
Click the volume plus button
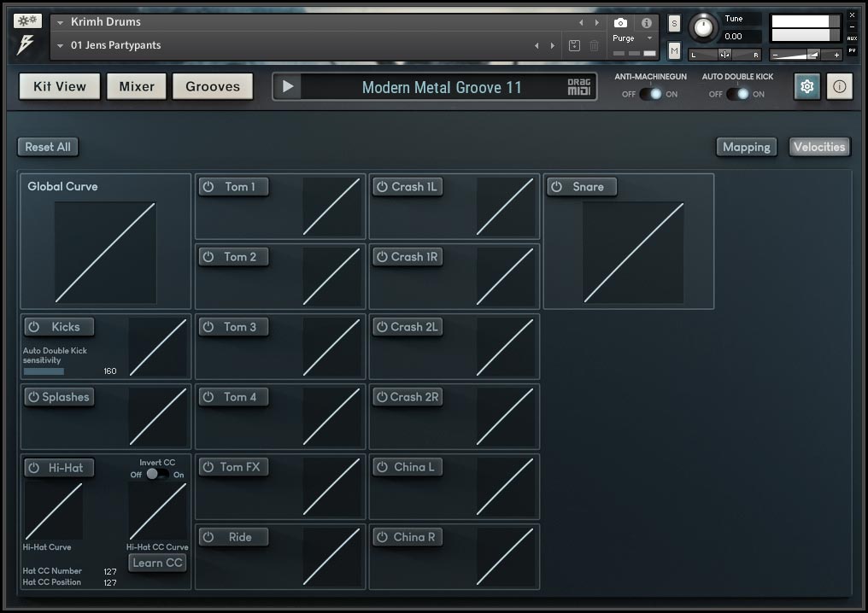point(836,55)
